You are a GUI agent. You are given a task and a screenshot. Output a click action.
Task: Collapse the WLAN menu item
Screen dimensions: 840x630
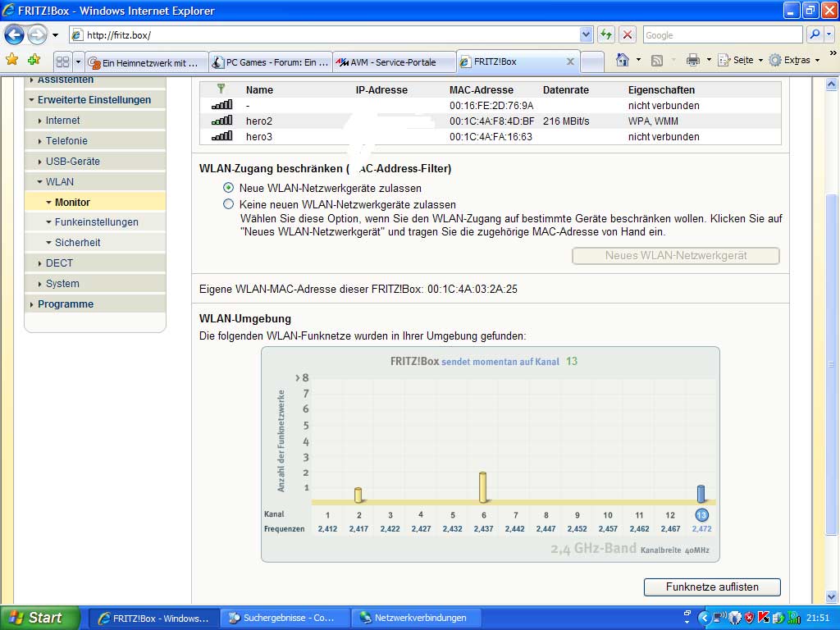95,181
